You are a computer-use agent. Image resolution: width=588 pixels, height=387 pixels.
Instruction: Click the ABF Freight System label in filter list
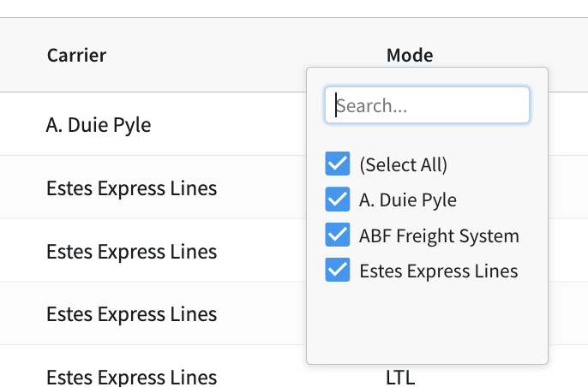pos(439,235)
